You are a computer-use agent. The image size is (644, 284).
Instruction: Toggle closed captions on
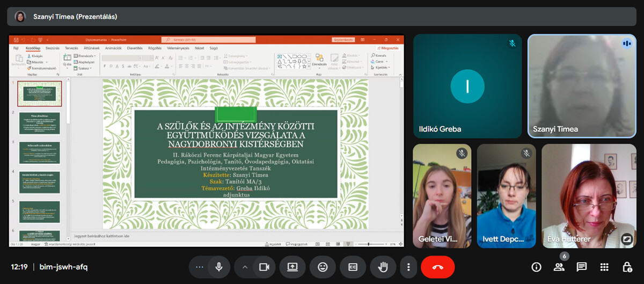coord(353,267)
